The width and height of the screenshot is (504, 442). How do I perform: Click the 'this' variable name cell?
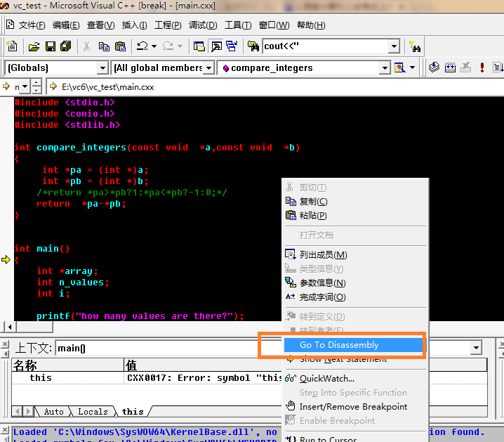tap(67, 378)
